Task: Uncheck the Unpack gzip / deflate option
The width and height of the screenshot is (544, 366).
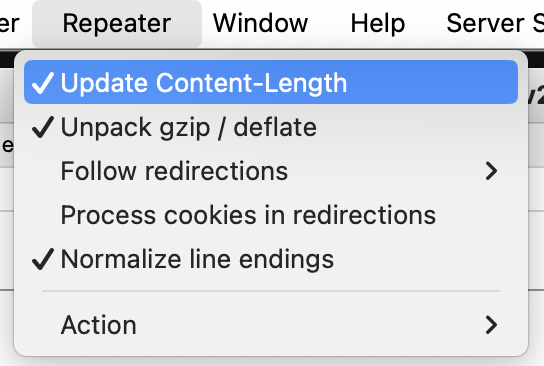Action: (x=271, y=127)
